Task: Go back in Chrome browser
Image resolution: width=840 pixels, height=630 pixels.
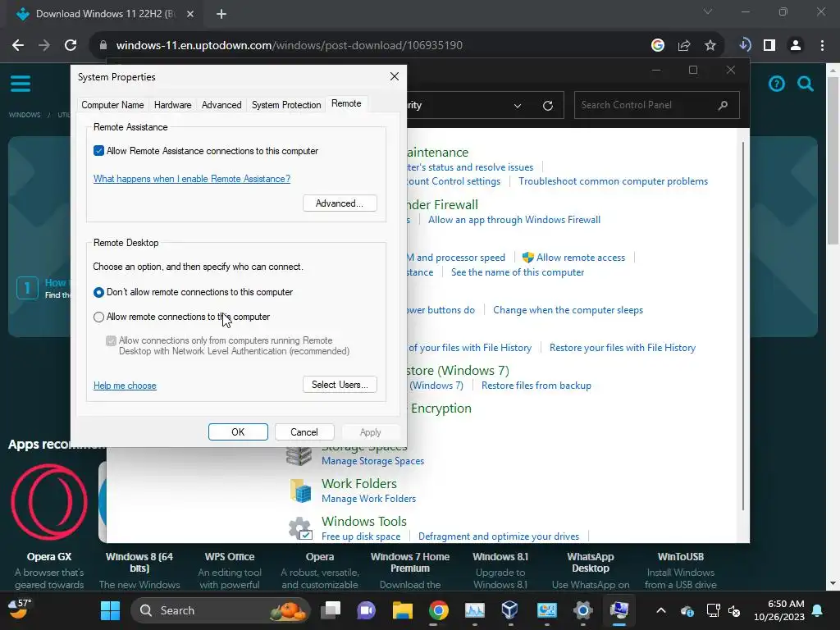Action: pyautogui.click(x=18, y=46)
